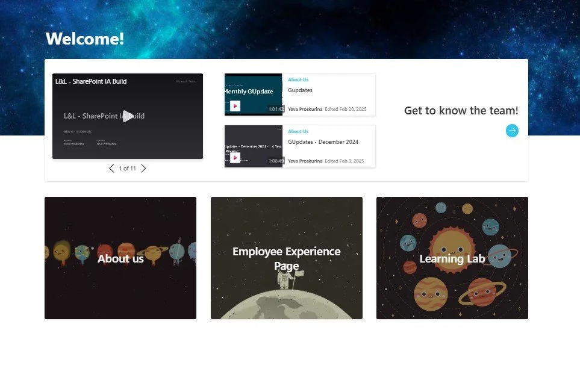Click Yeva Proskurina under Gupdates
The image size is (580, 392).
304,109
